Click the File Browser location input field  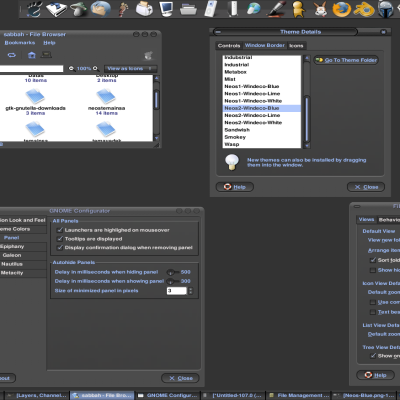point(31,69)
